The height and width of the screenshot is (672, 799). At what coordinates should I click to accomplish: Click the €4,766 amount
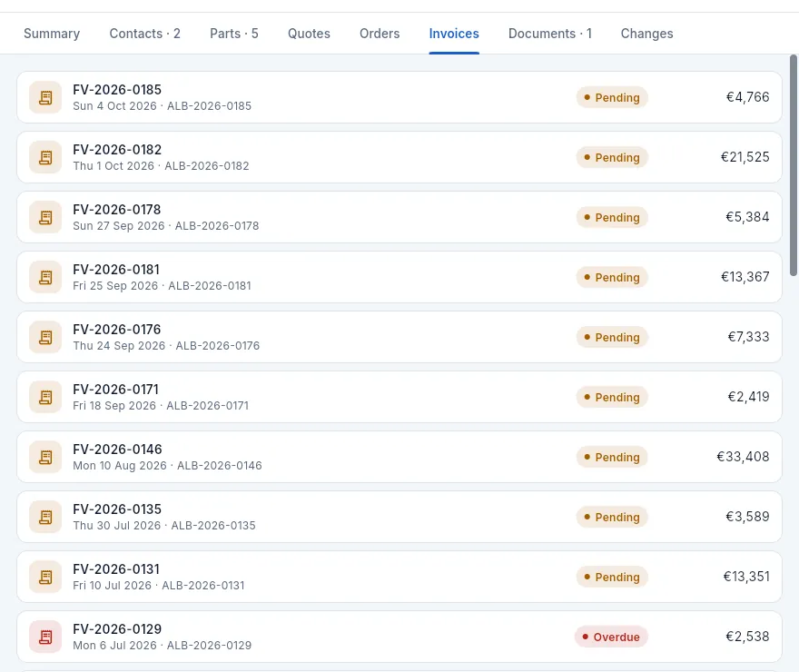(747, 97)
